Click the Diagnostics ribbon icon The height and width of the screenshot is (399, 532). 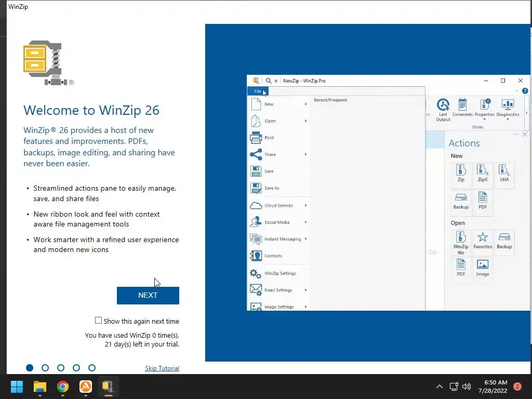pos(508,105)
